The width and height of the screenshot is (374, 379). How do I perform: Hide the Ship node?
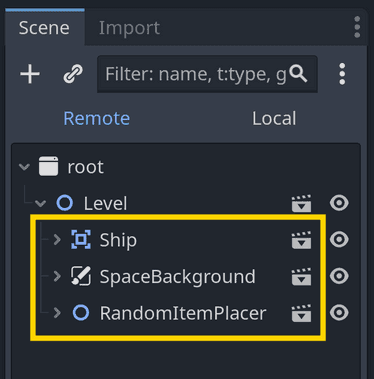pyautogui.click(x=339, y=240)
